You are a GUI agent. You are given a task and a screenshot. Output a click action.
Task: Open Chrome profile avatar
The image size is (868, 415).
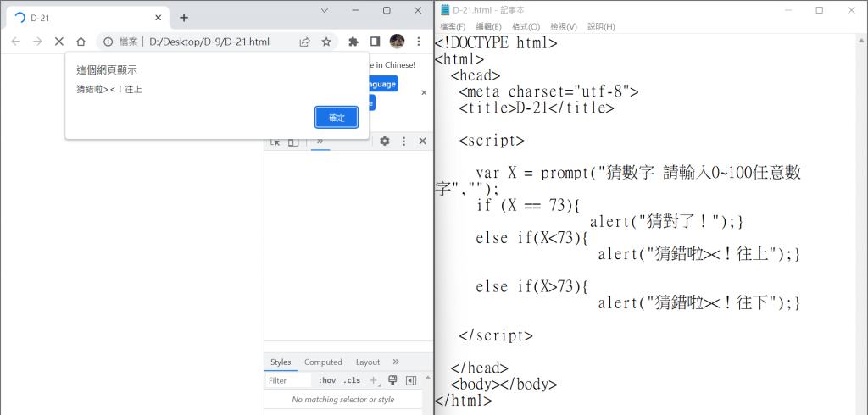coord(397,41)
